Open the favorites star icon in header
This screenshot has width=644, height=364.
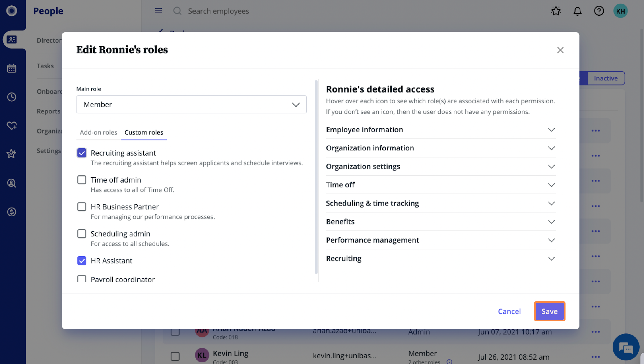coord(556,11)
